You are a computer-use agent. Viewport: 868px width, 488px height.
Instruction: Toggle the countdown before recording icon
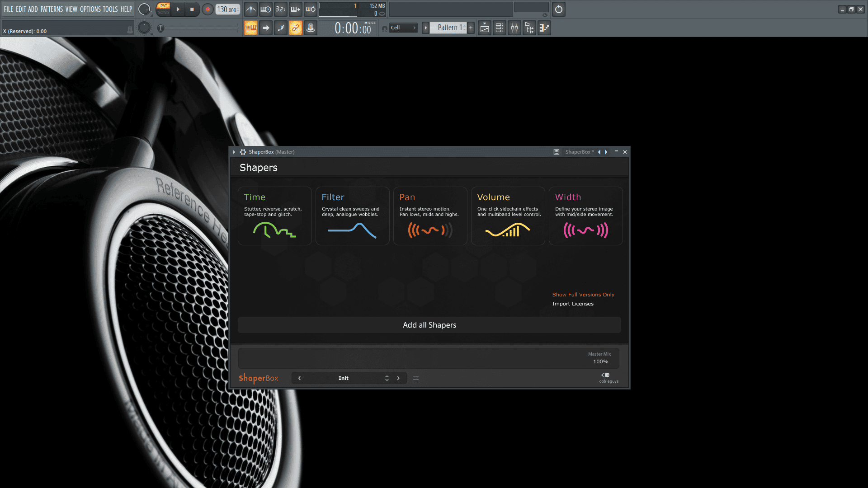tap(281, 9)
